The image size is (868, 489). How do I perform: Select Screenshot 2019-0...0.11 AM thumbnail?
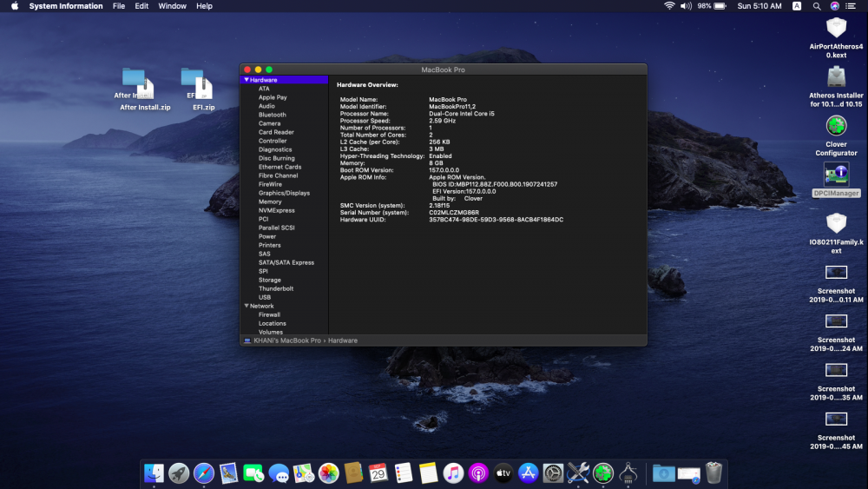pos(836,273)
